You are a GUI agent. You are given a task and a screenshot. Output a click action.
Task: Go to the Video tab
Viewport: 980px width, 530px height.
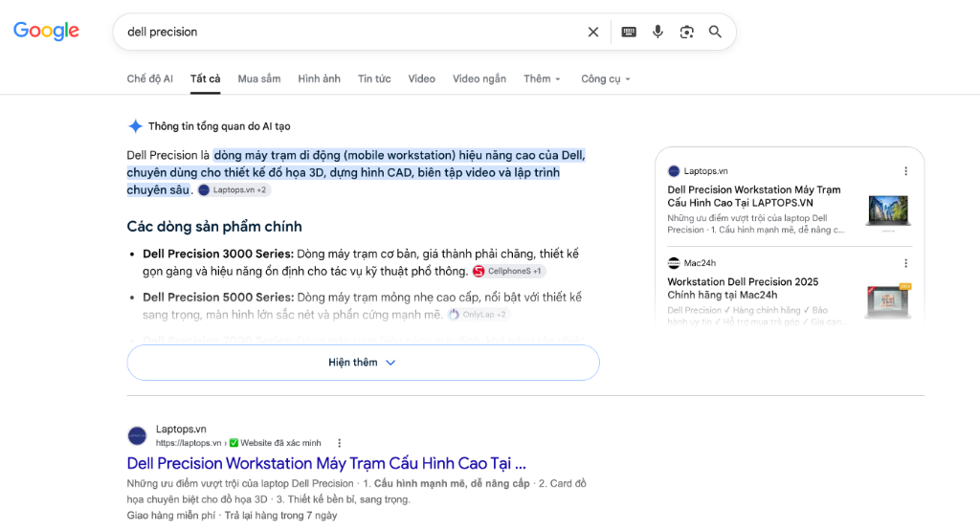pyautogui.click(x=421, y=78)
